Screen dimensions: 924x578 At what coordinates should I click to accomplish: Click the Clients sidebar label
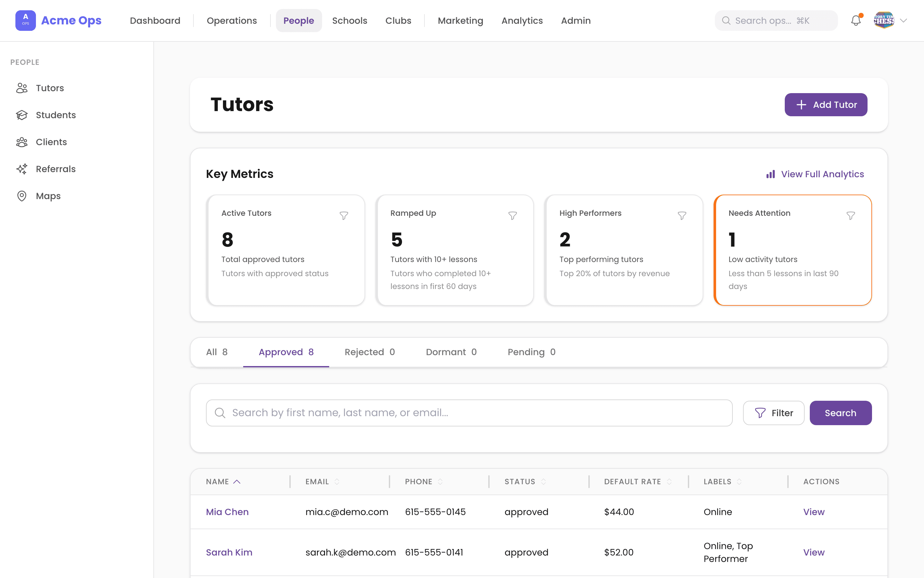(51, 142)
